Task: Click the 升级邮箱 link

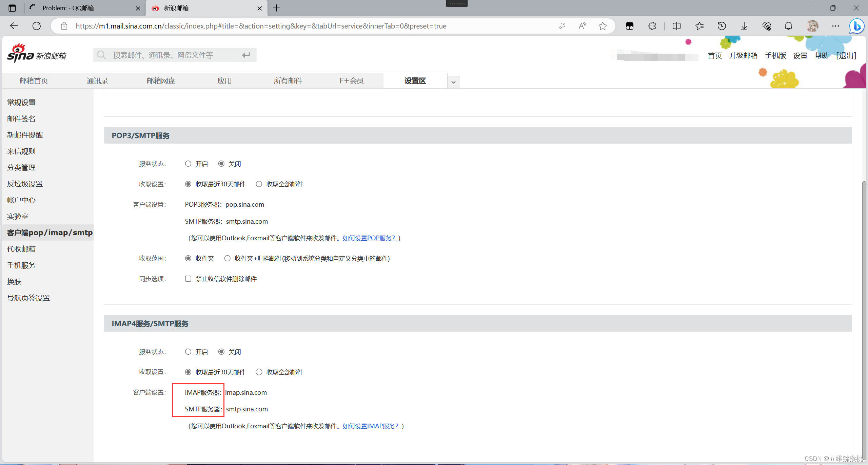Action: click(x=743, y=56)
